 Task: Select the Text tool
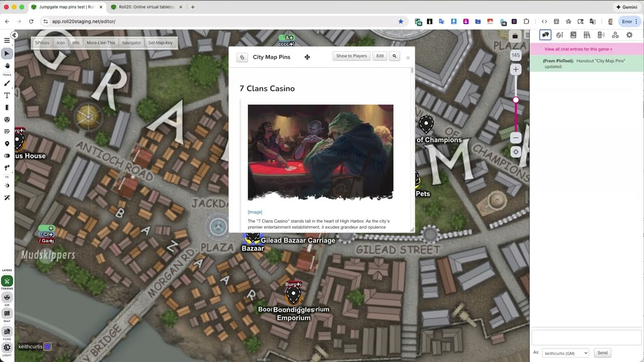(7, 96)
